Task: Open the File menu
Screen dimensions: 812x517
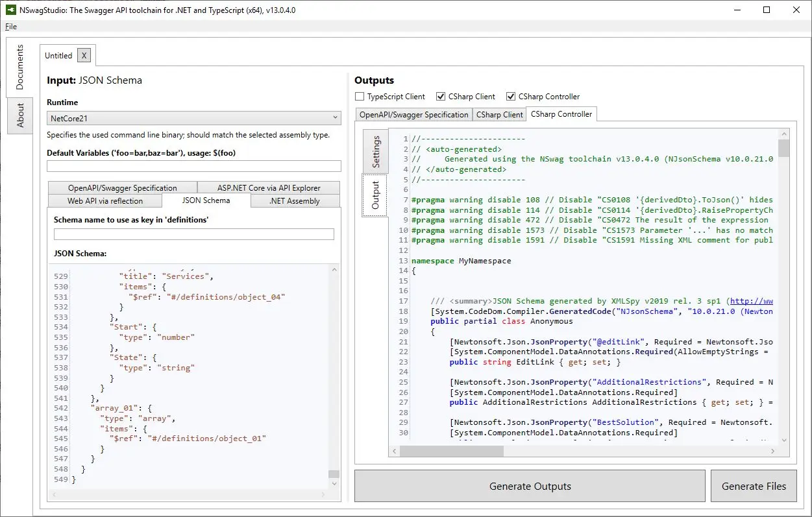Action: pos(11,27)
